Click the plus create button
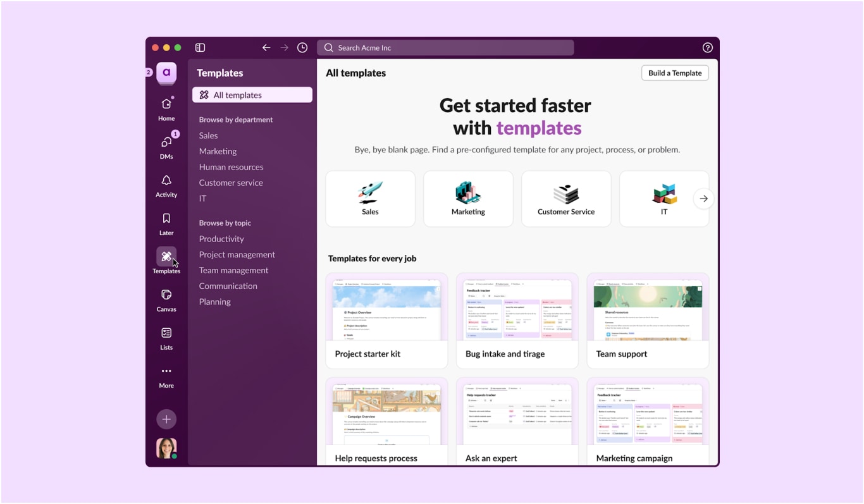Screen dimensions: 864x504 [166, 419]
